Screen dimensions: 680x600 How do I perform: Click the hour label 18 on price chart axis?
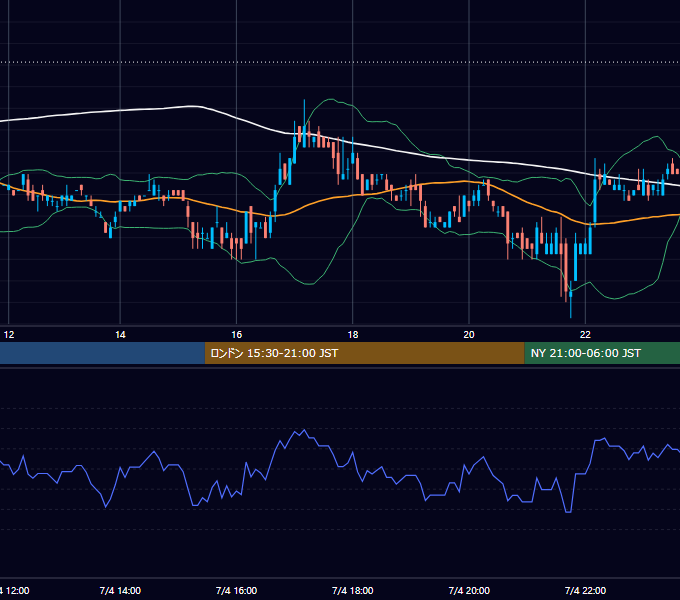pos(353,335)
